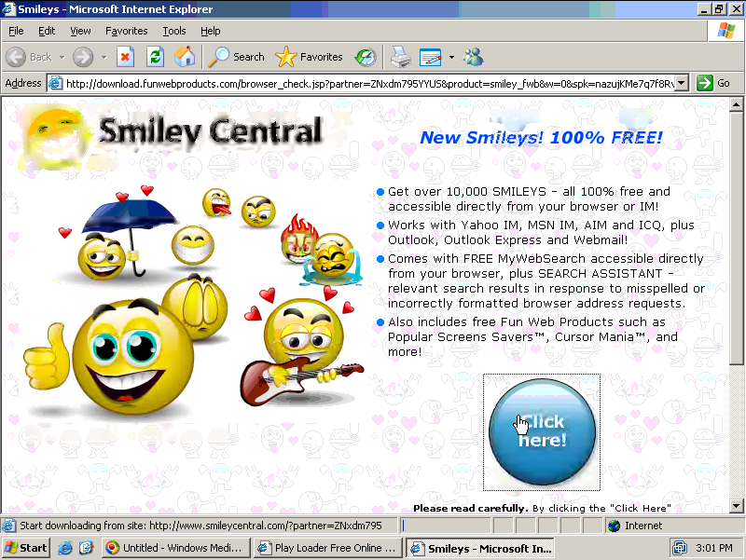Click the blue Click here! button
This screenshot has width=746, height=560.
pos(542,431)
